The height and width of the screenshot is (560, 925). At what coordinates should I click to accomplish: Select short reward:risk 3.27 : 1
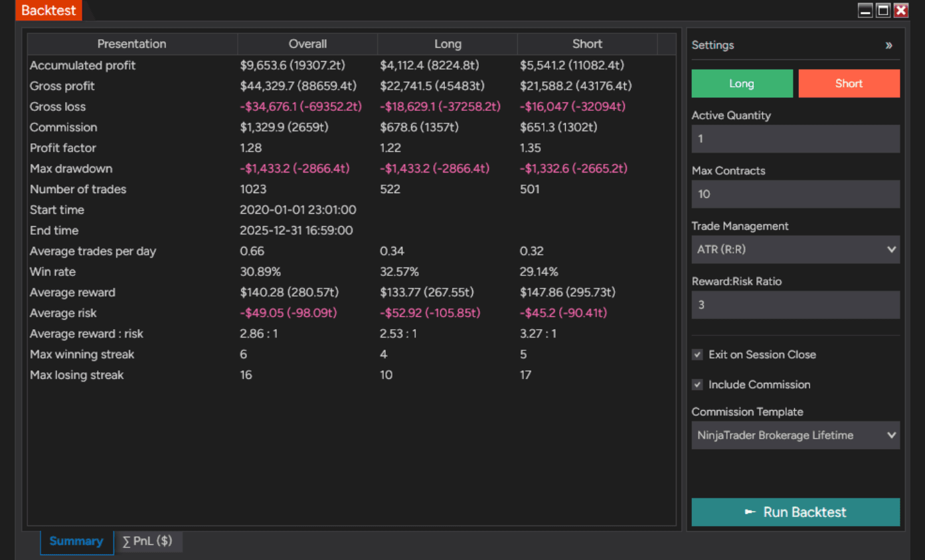coord(539,334)
